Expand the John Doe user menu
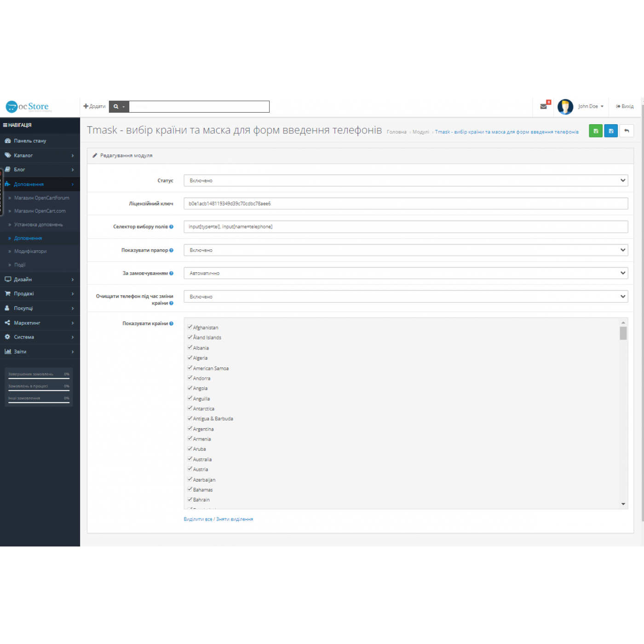 point(591,106)
